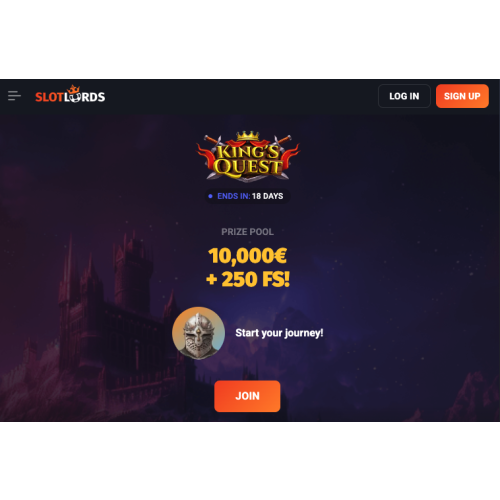Click the + 250 FS! bonus text
This screenshot has width=500, height=500.
pos(248,279)
